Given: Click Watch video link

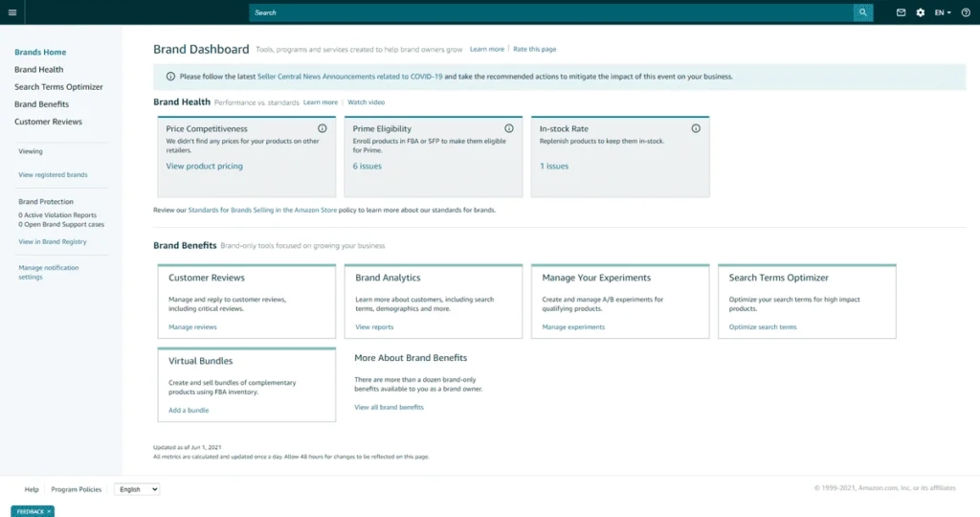Looking at the screenshot, I should tap(367, 101).
